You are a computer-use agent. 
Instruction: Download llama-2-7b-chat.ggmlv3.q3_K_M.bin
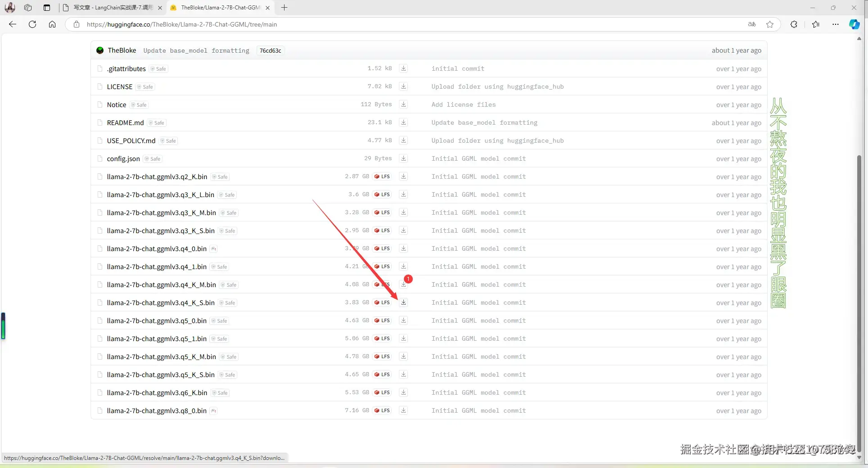coord(403,212)
